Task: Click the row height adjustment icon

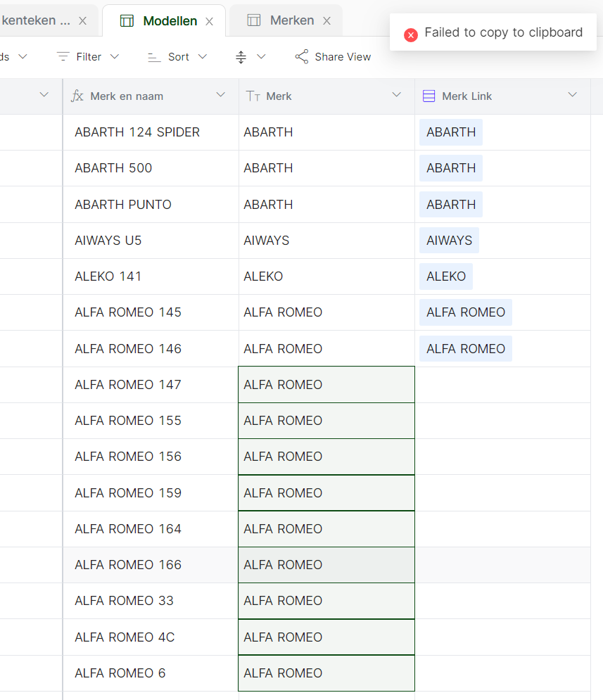Action: tap(240, 56)
